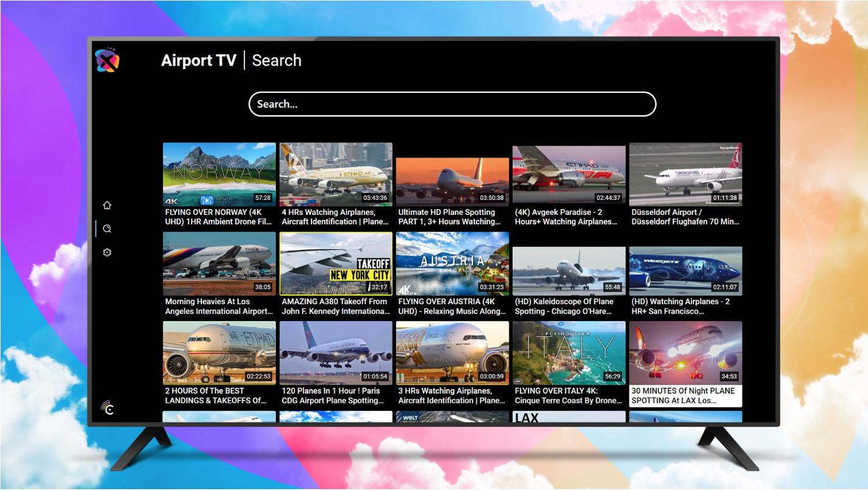Click title '2 HOURS Of The BEST LANDINGS'
The height and width of the screenshot is (491, 868).
click(x=215, y=396)
